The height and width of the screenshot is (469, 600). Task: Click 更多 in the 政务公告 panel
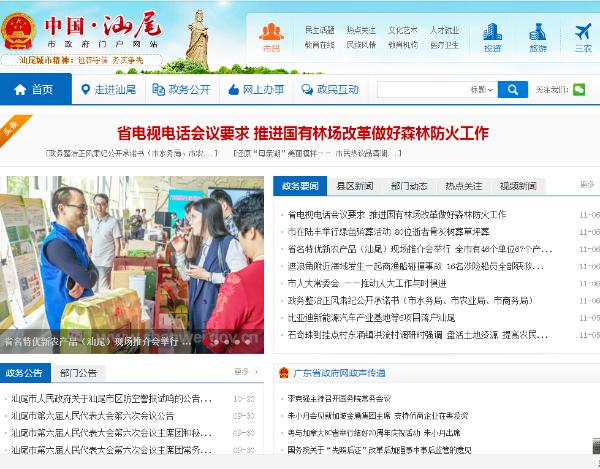coord(241,371)
